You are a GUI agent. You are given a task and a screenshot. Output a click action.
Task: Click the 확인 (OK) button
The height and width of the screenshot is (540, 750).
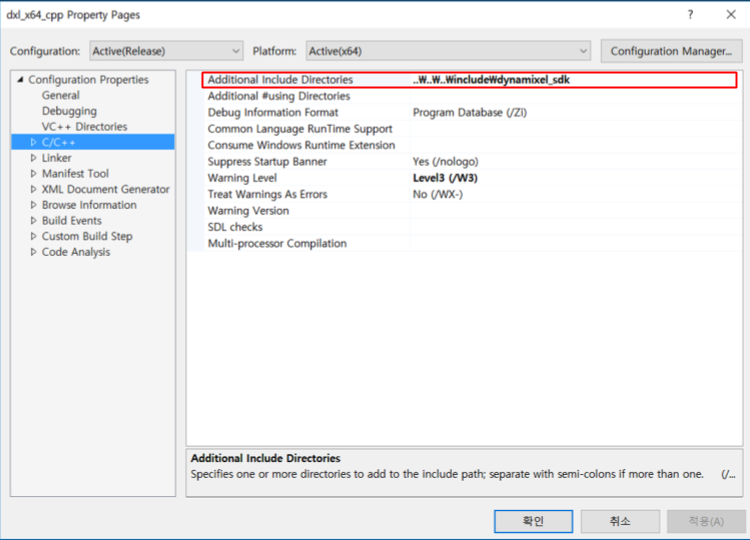coord(533,521)
